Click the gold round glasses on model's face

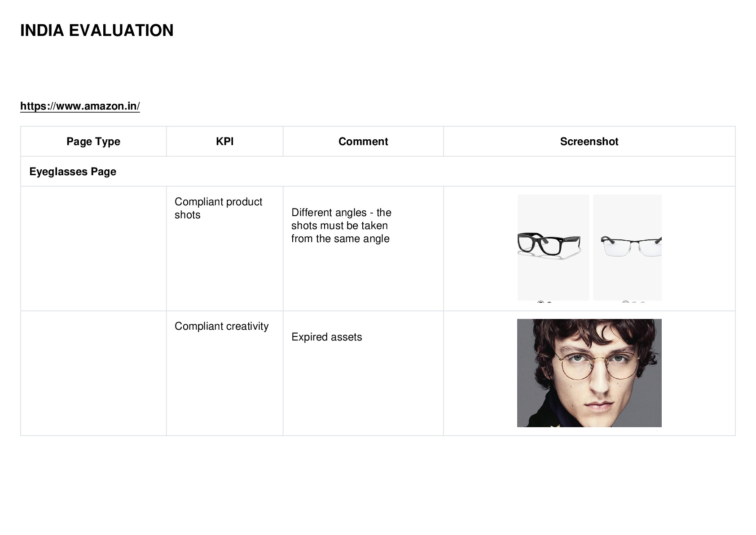(597, 369)
